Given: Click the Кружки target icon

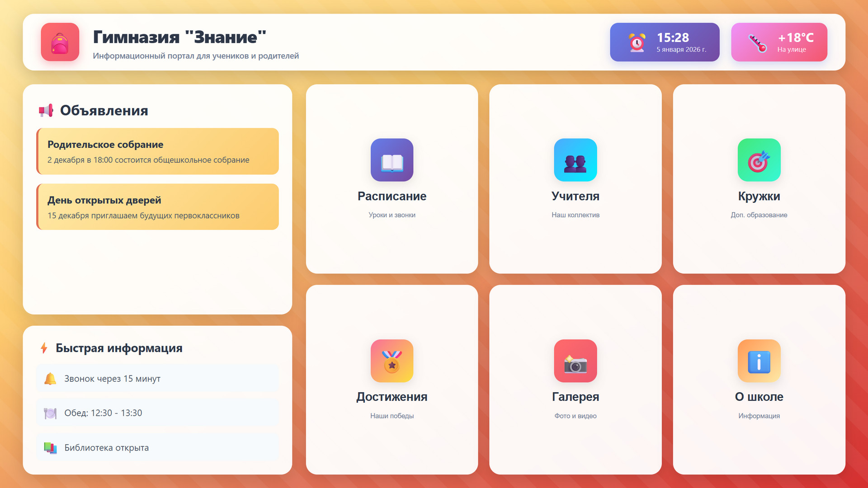Looking at the screenshot, I should tap(759, 160).
